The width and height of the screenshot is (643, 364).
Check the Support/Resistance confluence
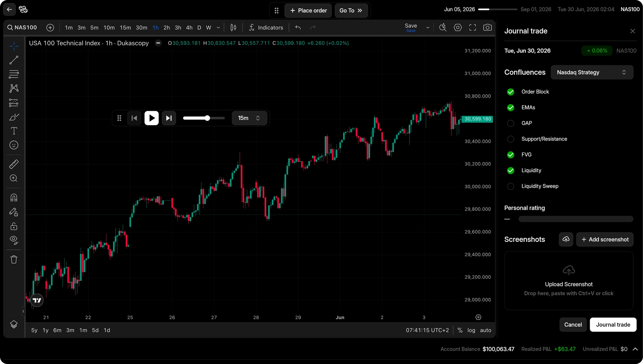[x=511, y=139]
